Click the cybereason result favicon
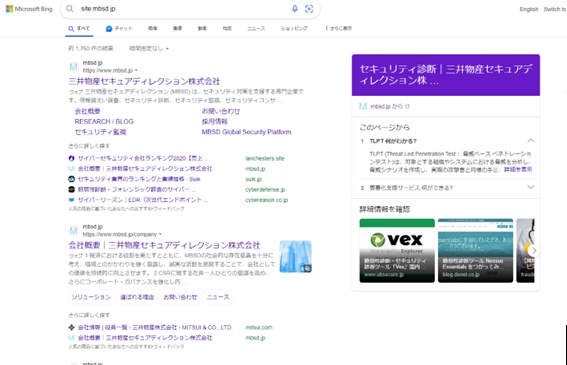Image resolution: width=567 pixels, height=365 pixels. (x=72, y=200)
